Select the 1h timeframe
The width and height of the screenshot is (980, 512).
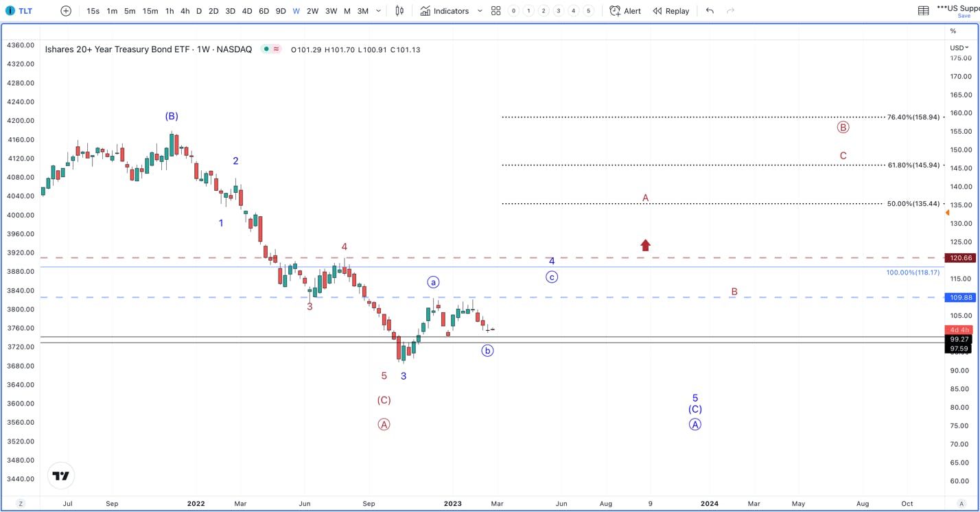point(170,11)
